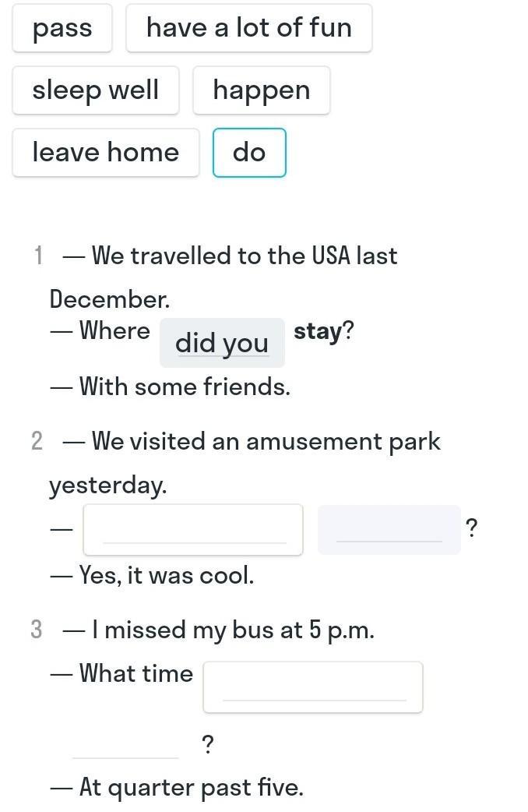
Task: Click the boxed blank after "What time"
Action: point(313,687)
